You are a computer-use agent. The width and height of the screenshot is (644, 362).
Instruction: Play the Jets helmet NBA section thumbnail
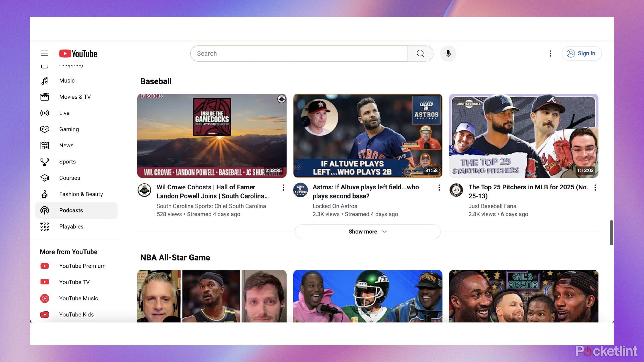point(368,296)
